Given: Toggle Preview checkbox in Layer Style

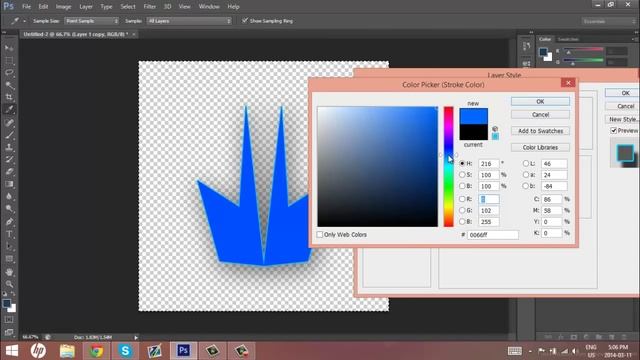Looking at the screenshot, I should [613, 131].
